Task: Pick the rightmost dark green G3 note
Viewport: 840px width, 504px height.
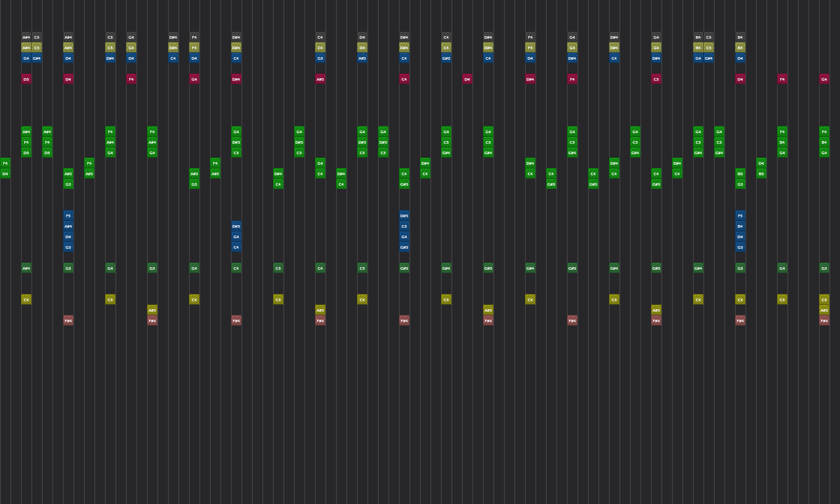Action: point(824,268)
